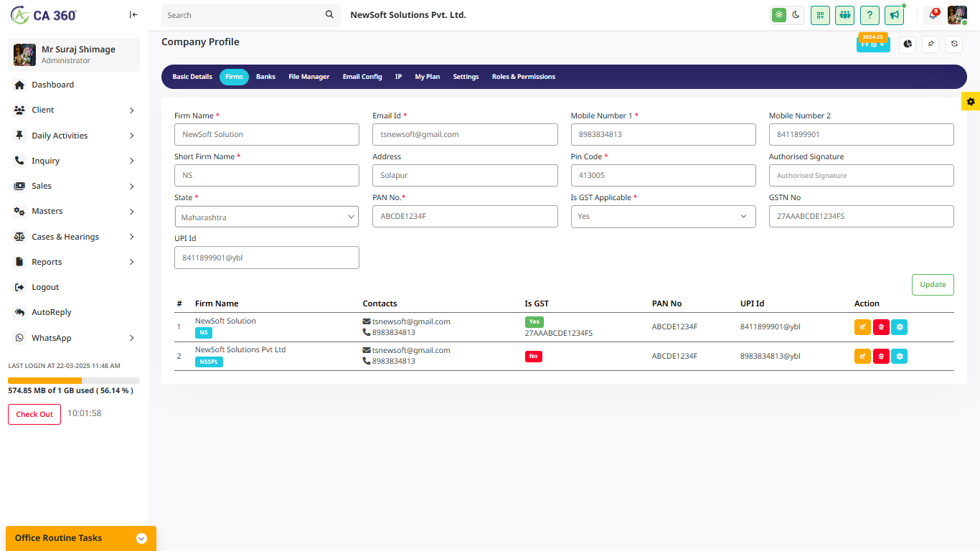Click the Pin Code input field
Viewport: 980px width, 551px height.
[x=663, y=175]
